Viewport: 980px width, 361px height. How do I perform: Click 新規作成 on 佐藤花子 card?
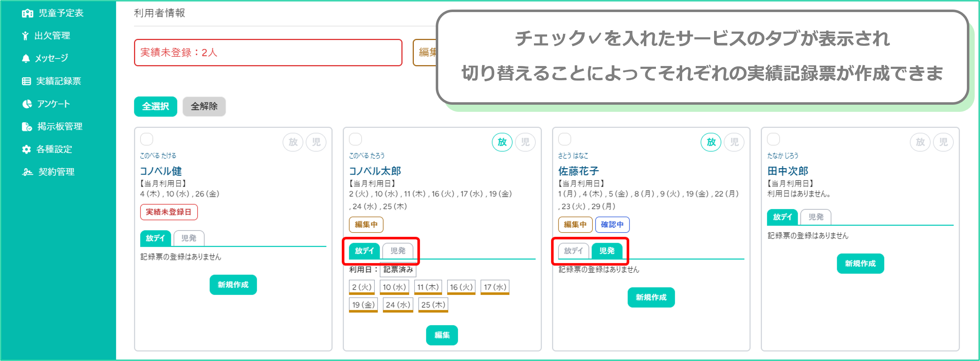click(x=651, y=297)
